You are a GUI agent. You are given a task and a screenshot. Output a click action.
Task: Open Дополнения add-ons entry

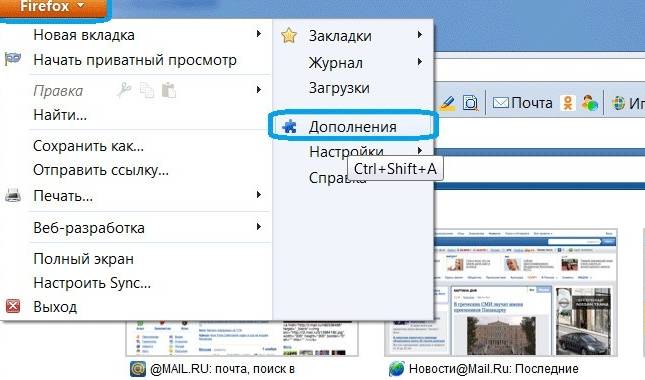(353, 127)
